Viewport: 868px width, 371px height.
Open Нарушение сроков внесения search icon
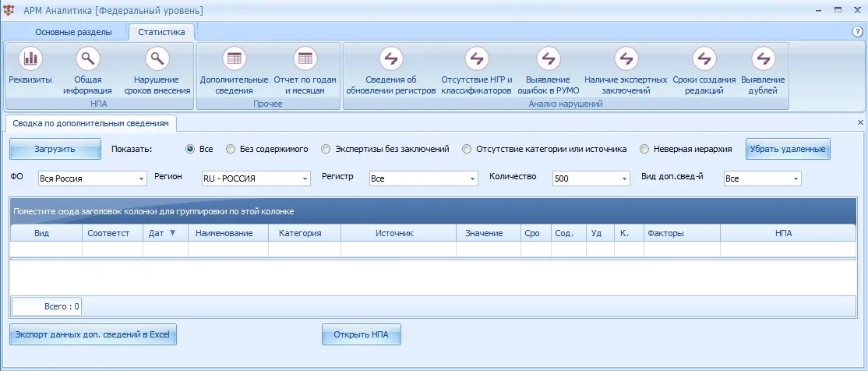coord(157,58)
